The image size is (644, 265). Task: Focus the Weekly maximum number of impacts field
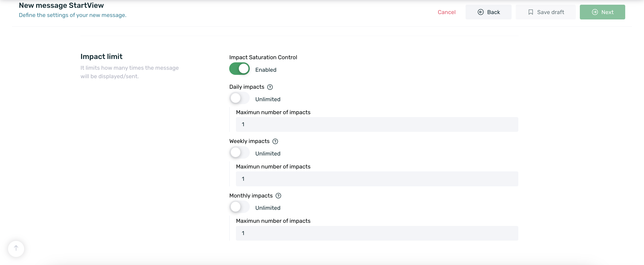click(x=377, y=179)
